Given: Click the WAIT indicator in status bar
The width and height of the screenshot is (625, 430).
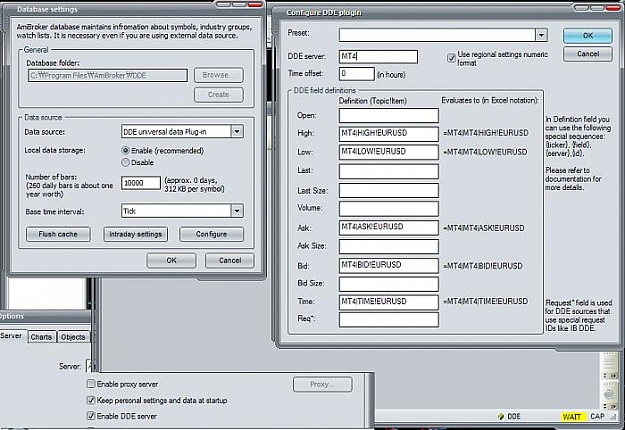Looking at the screenshot, I should coord(571,416).
